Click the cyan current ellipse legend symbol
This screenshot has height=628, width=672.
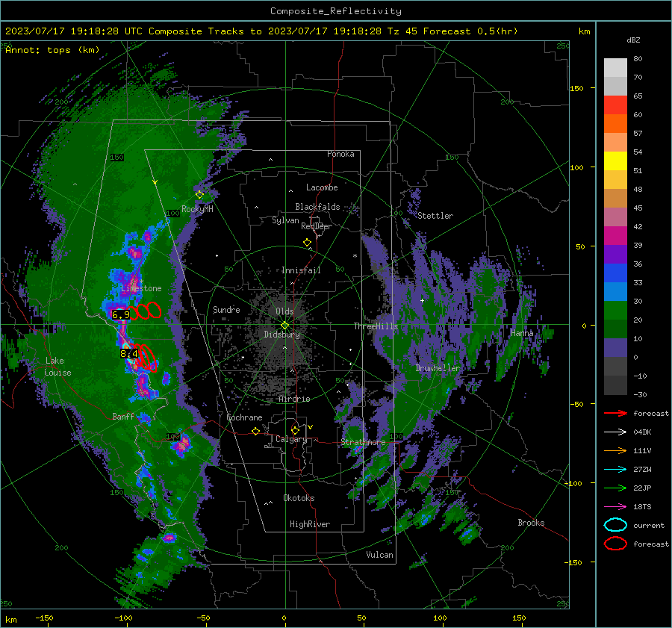point(615,525)
